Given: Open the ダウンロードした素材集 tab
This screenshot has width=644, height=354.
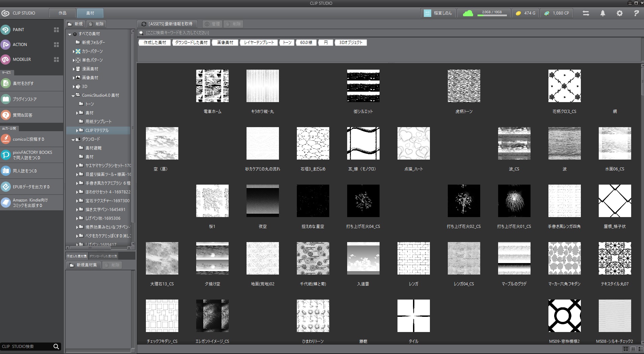Looking at the screenshot, I should pos(103,256).
